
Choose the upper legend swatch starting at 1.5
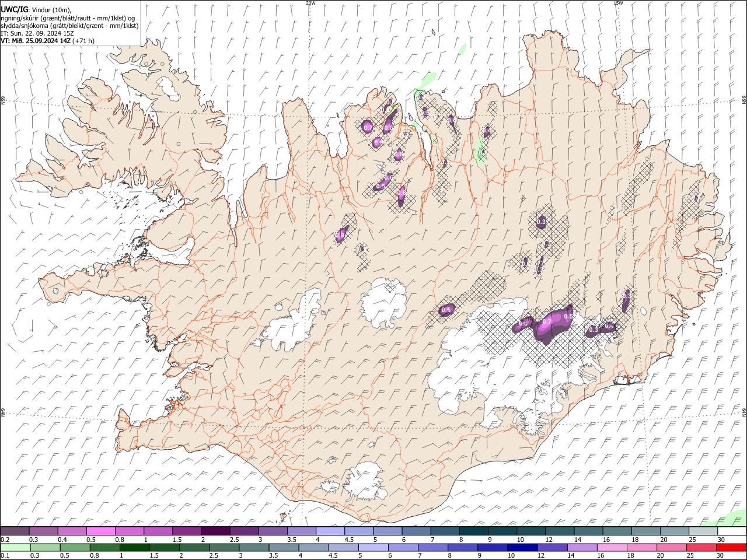coord(187,531)
